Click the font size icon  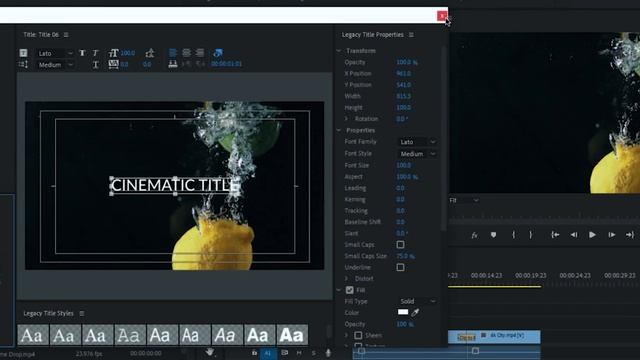113,53
